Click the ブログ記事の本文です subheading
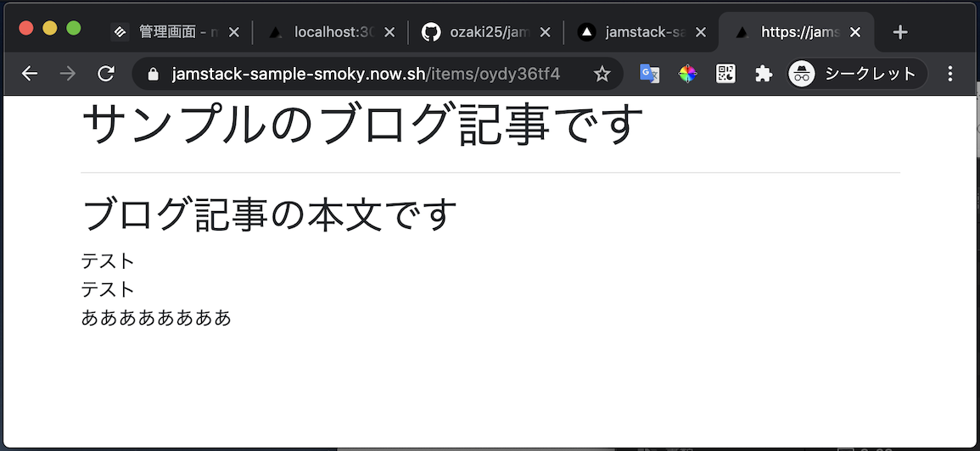 click(x=269, y=214)
